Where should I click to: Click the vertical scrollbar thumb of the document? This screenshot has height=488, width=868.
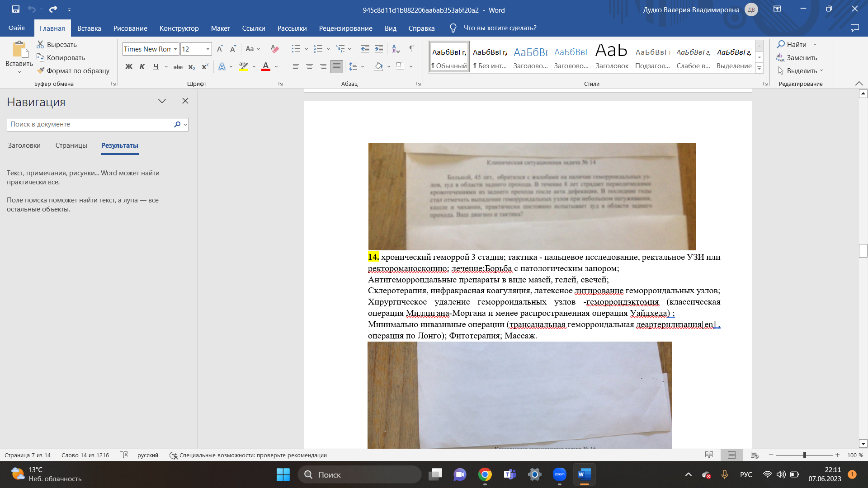pyautogui.click(x=863, y=250)
